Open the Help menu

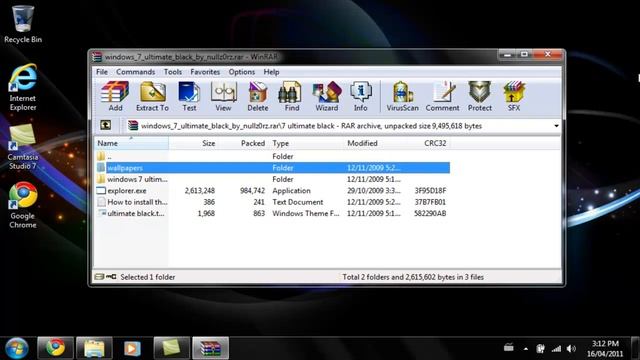[x=271, y=72]
